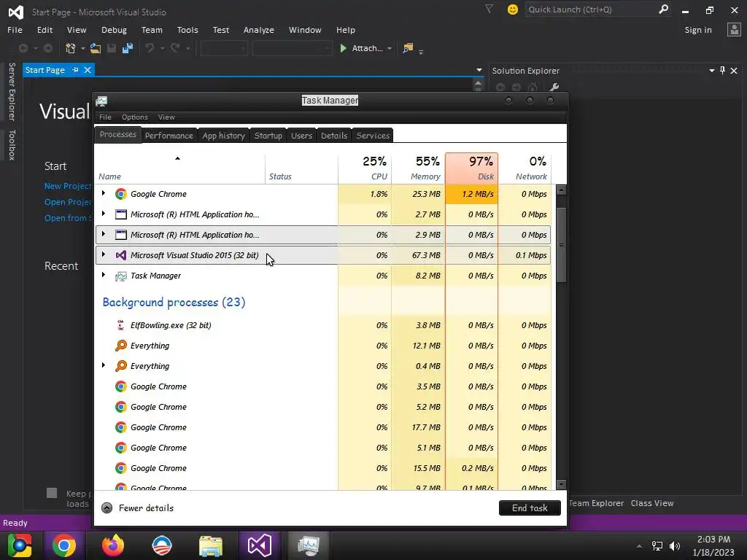
Task: Click the Quick Launch magnifier icon
Action: 663,9
